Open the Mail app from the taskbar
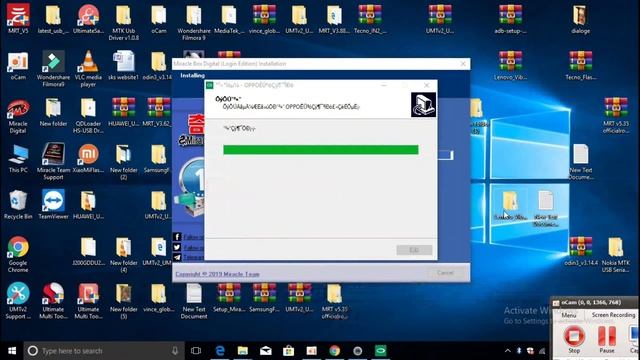The height and width of the screenshot is (360, 640). coord(266,351)
